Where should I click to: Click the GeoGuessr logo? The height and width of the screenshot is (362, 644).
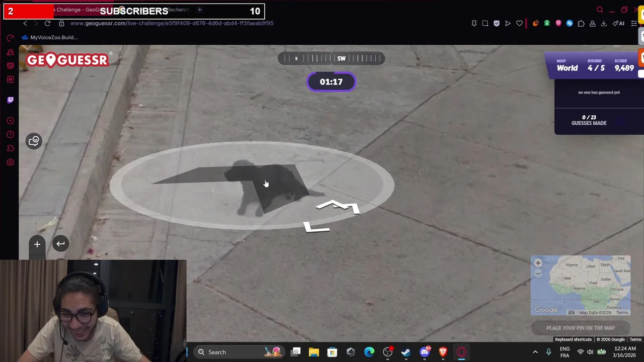(67, 60)
